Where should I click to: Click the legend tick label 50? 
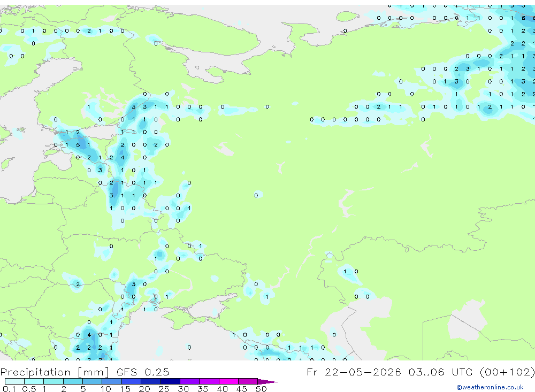click(x=261, y=389)
